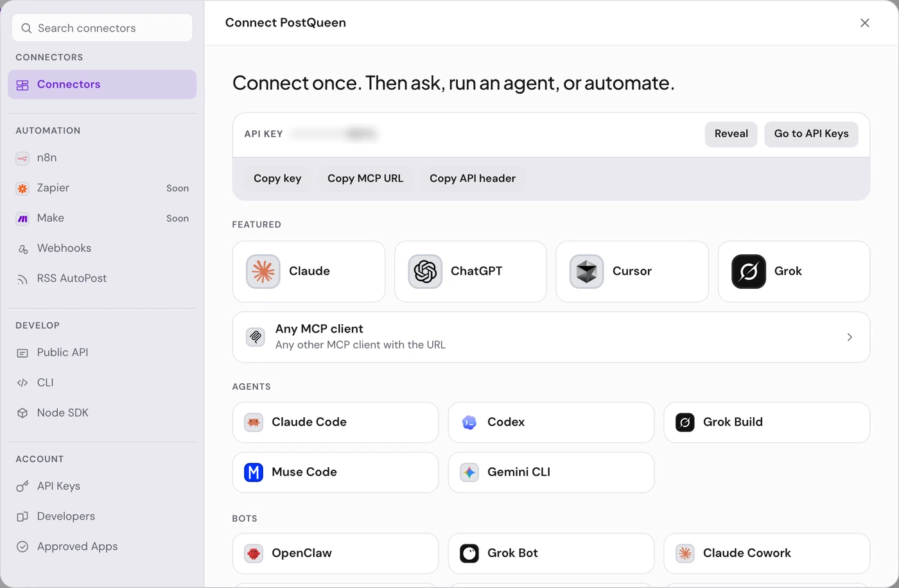Click the Connectors grid icon
The height and width of the screenshot is (588, 899).
[x=22, y=85]
